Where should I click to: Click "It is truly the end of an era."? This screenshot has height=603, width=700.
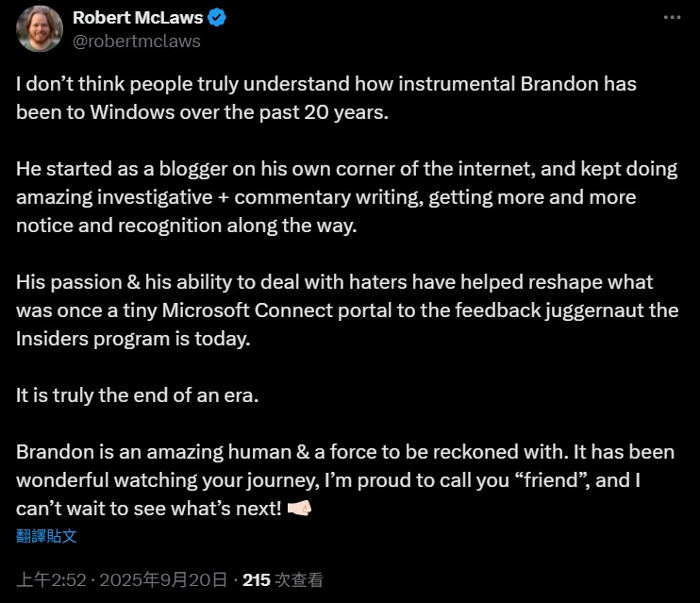coord(137,395)
